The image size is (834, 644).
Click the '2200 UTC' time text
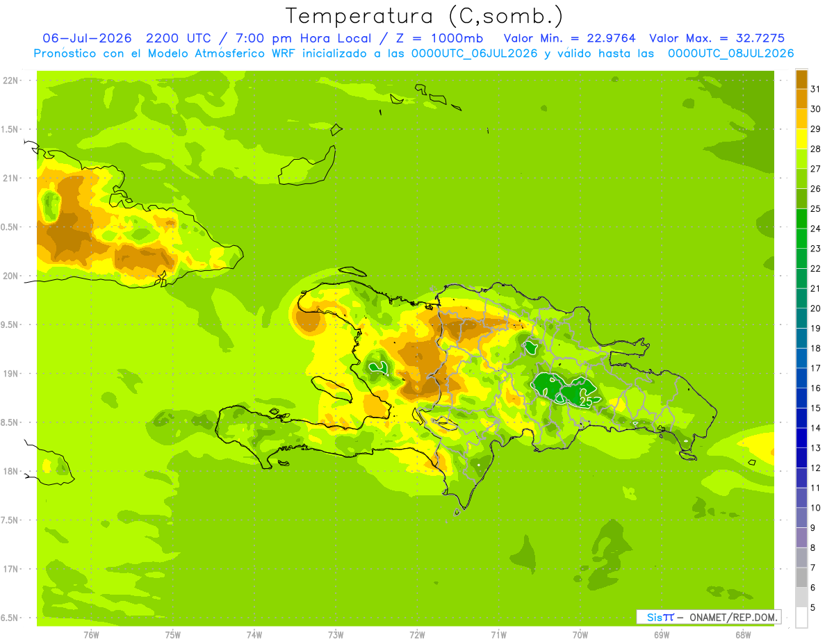[179, 38]
